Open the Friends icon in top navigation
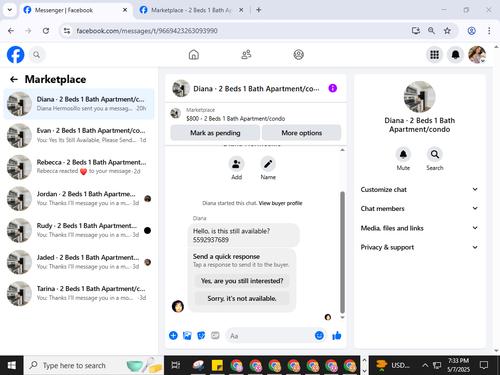Image resolution: width=500 pixels, height=375 pixels. [x=246, y=55]
